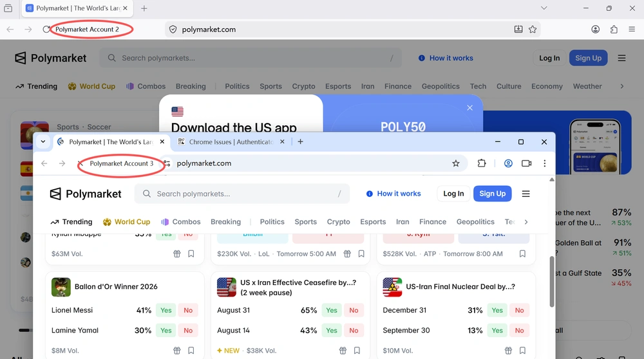The width and height of the screenshot is (644, 359).
Task: Open Firefox application menu icon
Action: (632, 29)
